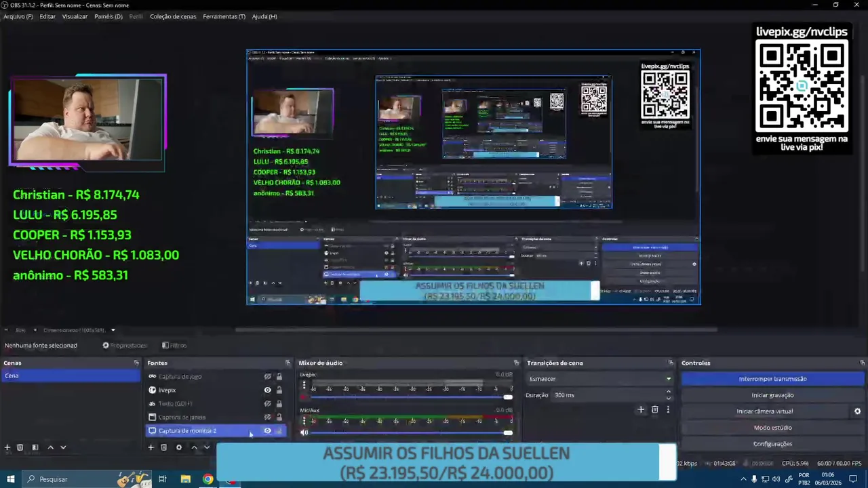868x488 pixels.
Task: Open File Explorer from the taskbar
Action: 185,479
